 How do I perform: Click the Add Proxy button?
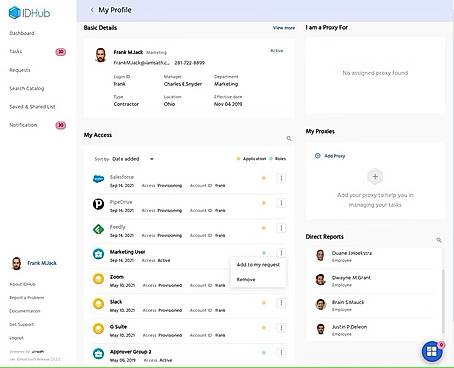(330, 156)
